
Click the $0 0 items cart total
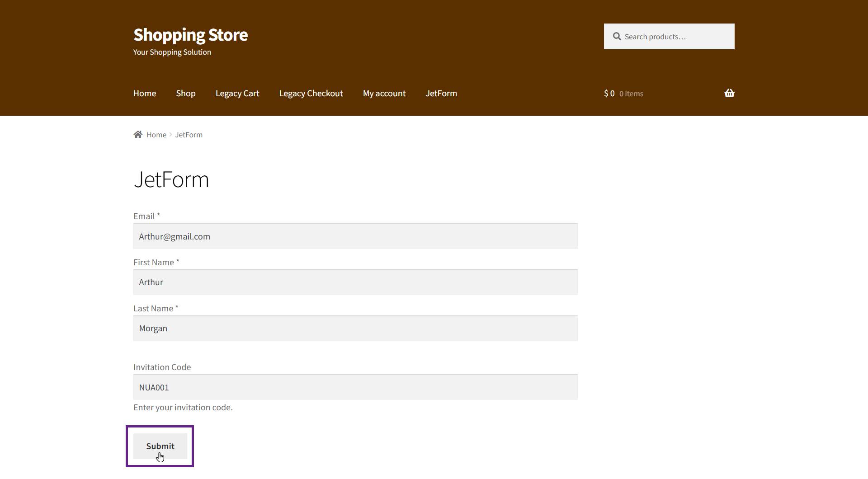point(623,94)
